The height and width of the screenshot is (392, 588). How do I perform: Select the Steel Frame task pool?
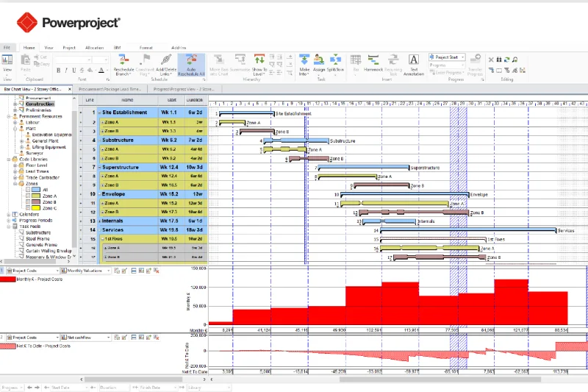coord(37,238)
